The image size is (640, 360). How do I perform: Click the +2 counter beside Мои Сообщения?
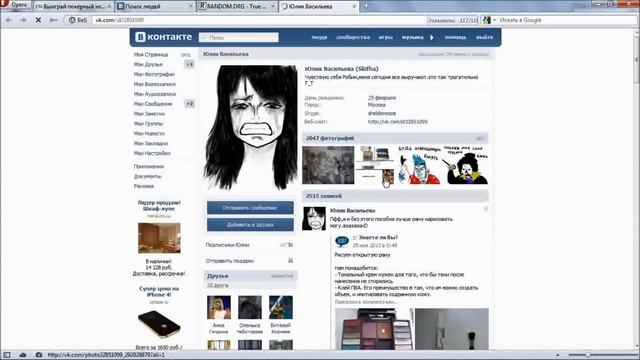[189, 104]
